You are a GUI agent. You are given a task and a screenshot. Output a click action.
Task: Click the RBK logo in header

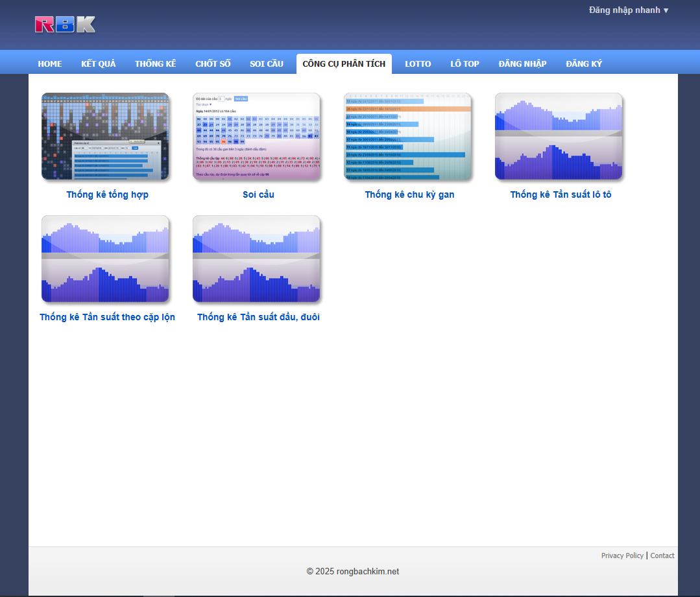65,25
